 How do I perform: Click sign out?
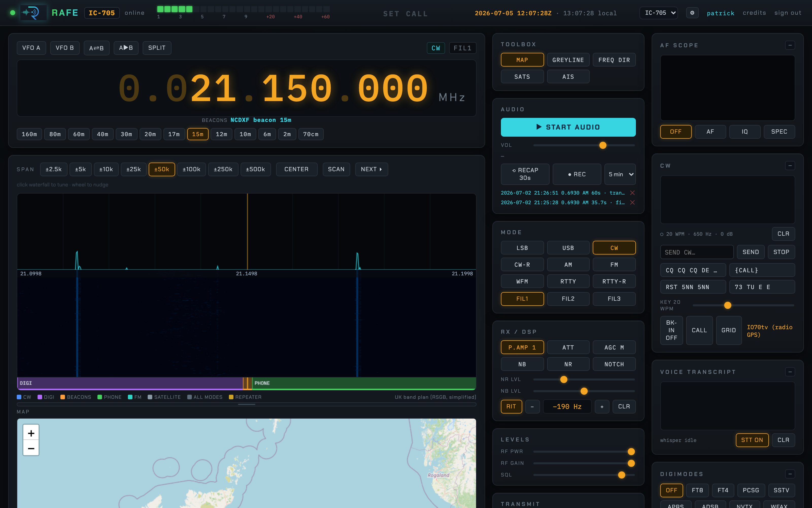[788, 13]
